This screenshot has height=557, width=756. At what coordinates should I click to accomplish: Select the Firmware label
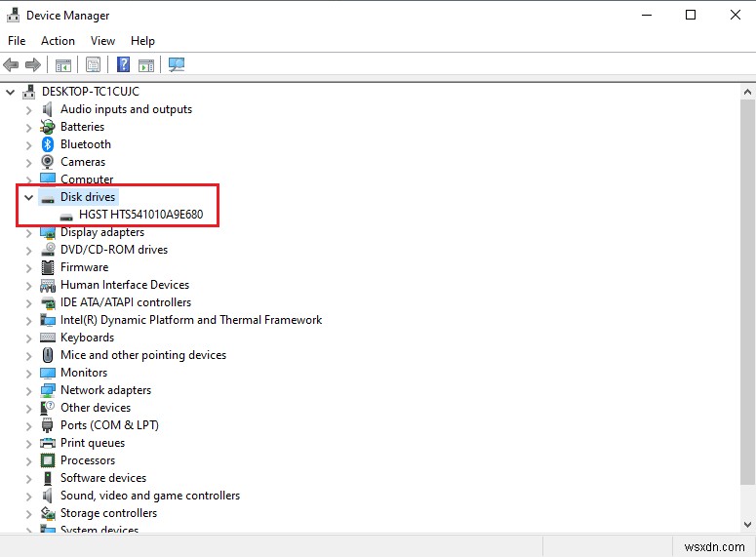pos(84,267)
